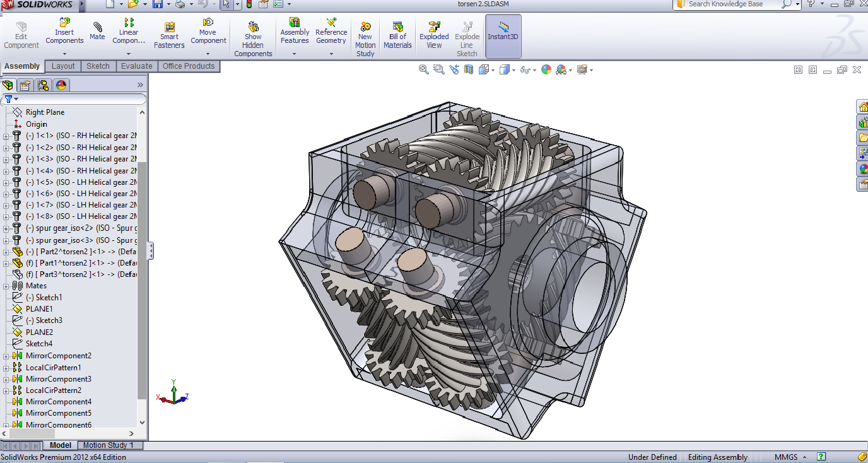Open the Insert Components dropdown arrow
The height and width of the screenshot is (463, 868).
pyautogui.click(x=64, y=54)
